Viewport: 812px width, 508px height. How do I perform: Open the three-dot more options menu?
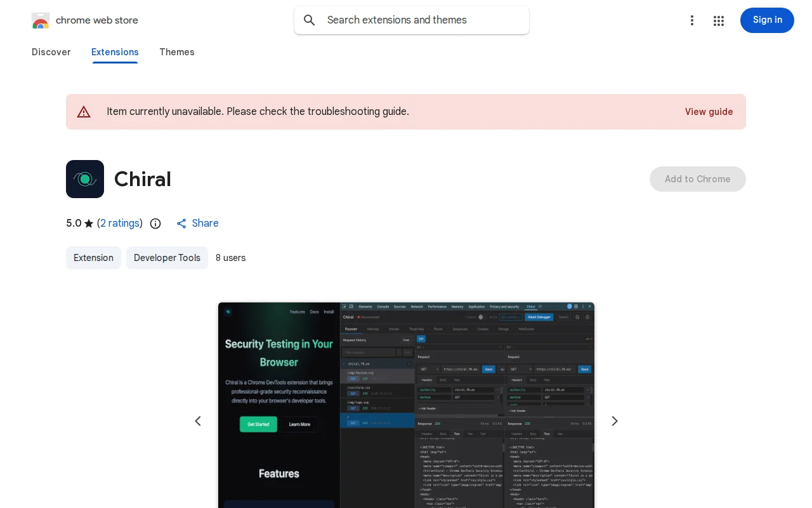pyautogui.click(x=692, y=20)
